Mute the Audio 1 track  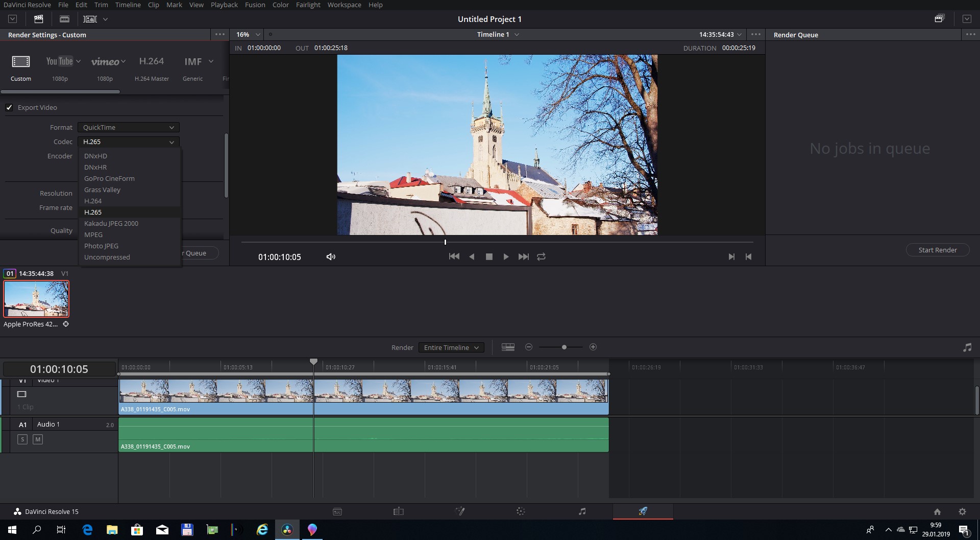click(38, 439)
